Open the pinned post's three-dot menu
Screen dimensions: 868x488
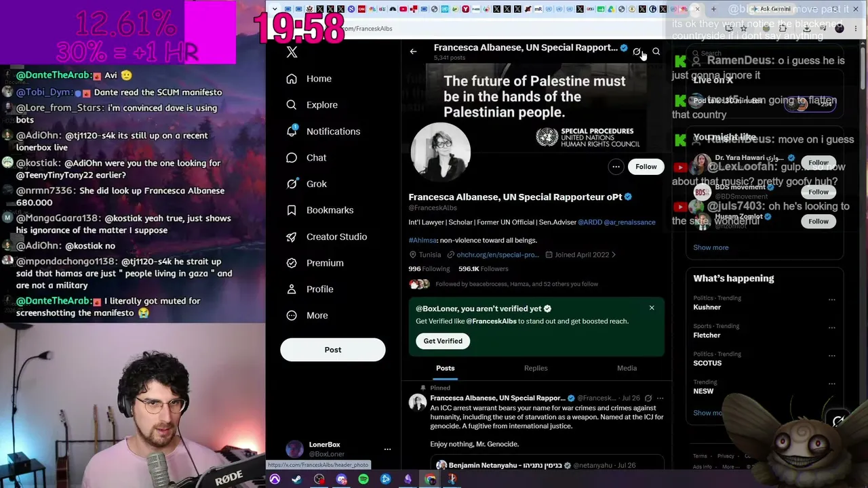pos(660,399)
